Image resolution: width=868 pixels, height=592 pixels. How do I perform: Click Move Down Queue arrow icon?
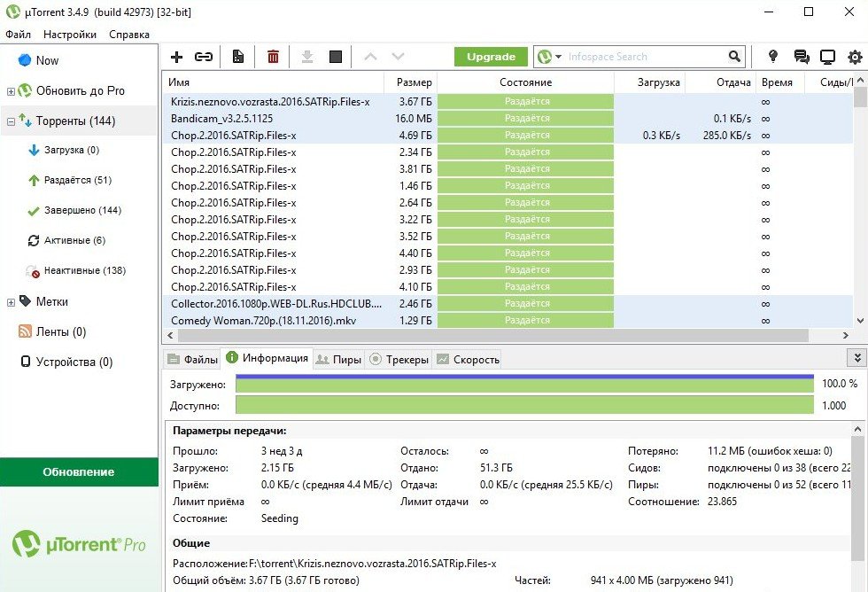tap(398, 57)
